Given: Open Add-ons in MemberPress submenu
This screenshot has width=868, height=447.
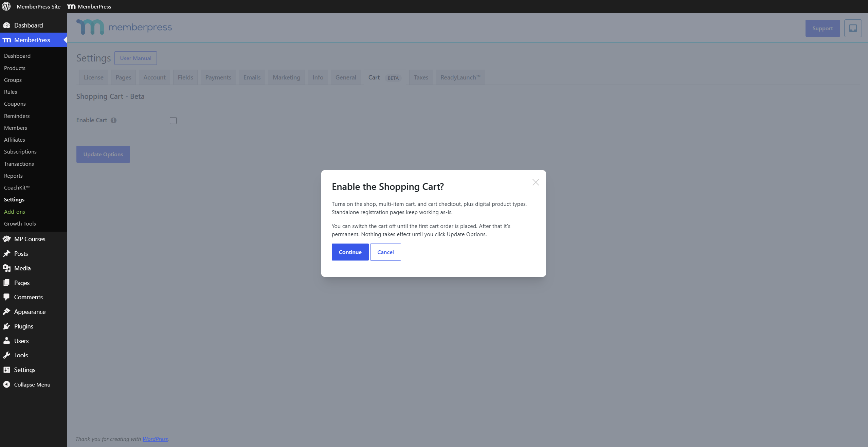Looking at the screenshot, I should 15,212.
